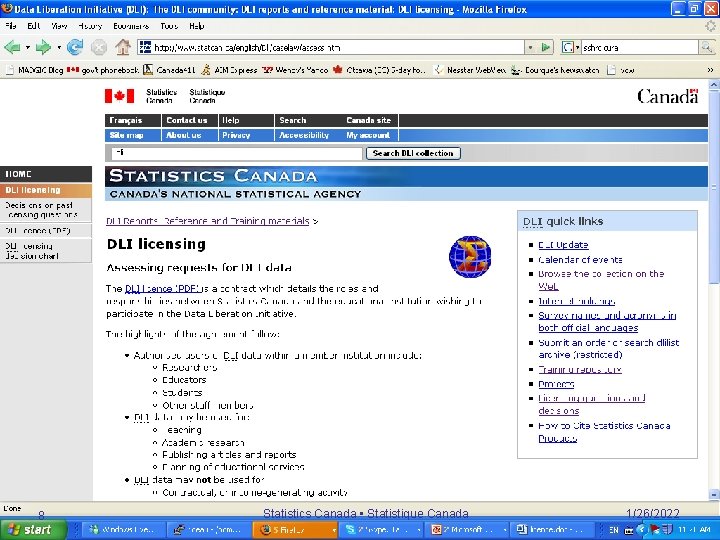Open the govt phonebook bookmark
This screenshot has width=720, height=540.
coord(103,70)
